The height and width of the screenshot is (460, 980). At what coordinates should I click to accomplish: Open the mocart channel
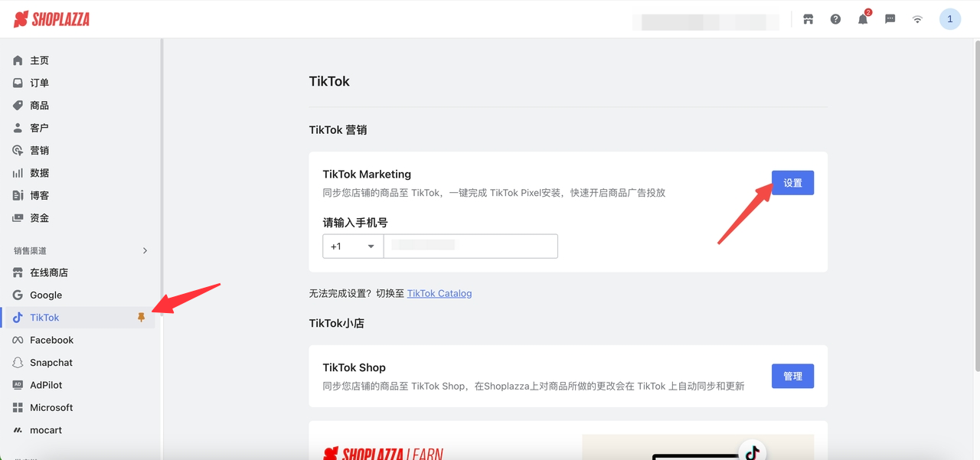(44, 429)
